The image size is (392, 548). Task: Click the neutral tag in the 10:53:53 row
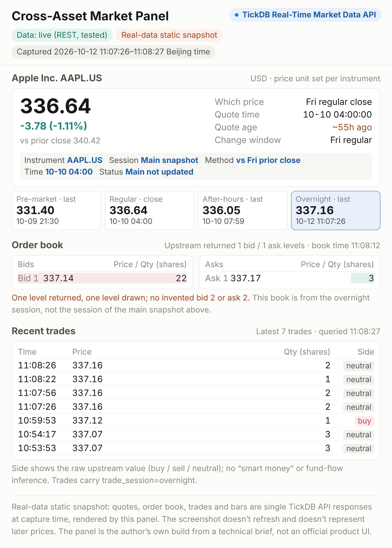(359, 448)
